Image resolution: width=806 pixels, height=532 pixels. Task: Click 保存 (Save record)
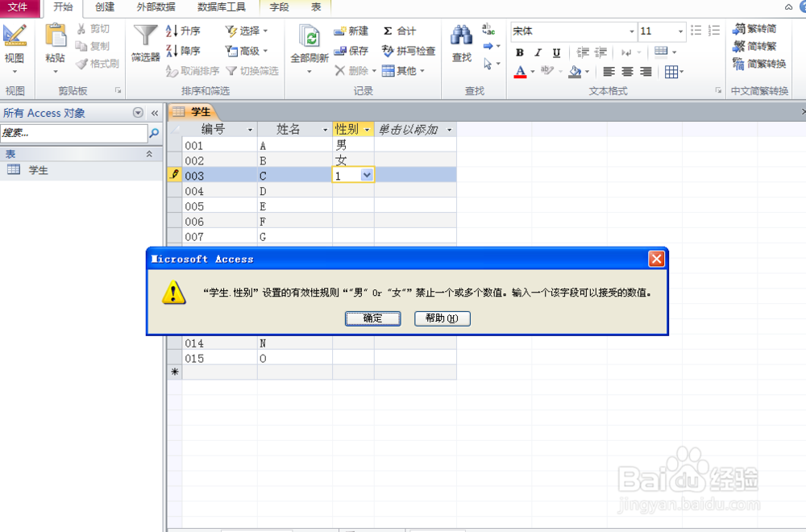point(351,50)
